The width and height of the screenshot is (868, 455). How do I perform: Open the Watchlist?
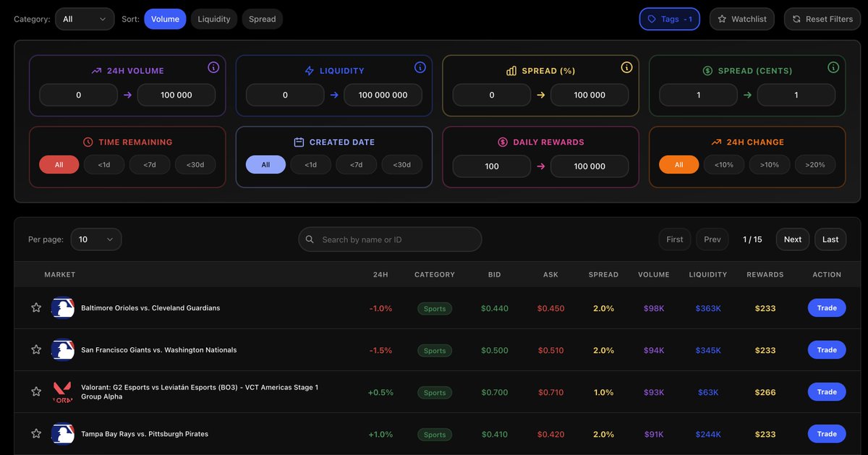point(742,19)
